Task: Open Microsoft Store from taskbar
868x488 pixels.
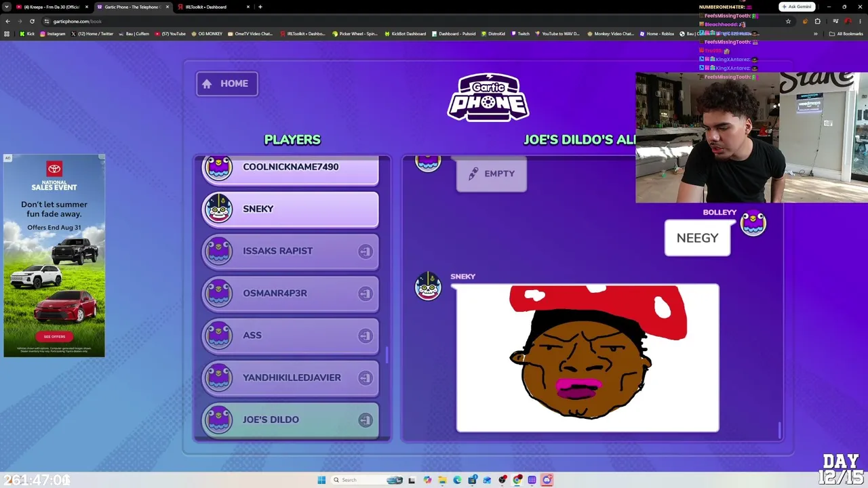Action: (x=472, y=480)
